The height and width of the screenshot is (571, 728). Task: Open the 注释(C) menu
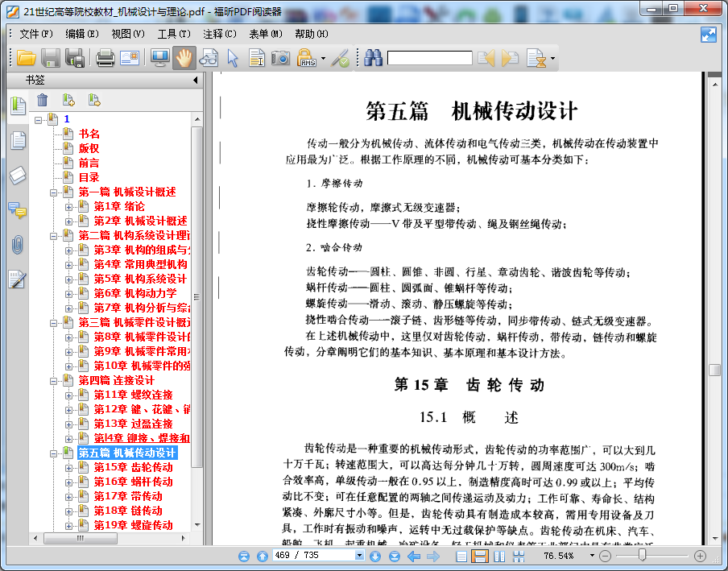pos(220,34)
